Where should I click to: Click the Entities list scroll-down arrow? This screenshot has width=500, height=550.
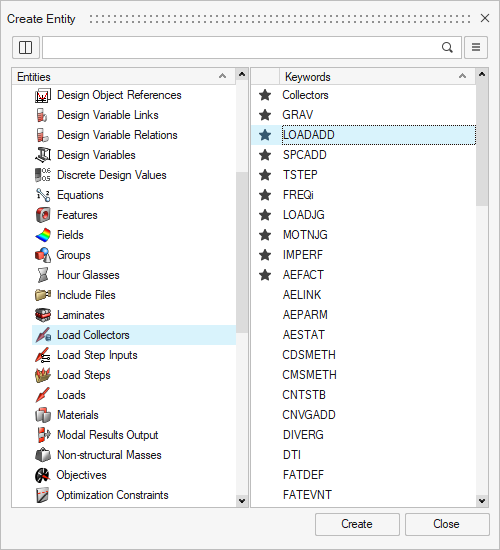(242, 501)
